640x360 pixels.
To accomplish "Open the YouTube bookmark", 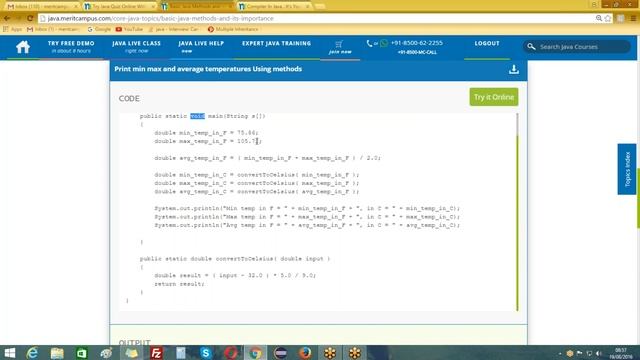I will [x=129, y=29].
